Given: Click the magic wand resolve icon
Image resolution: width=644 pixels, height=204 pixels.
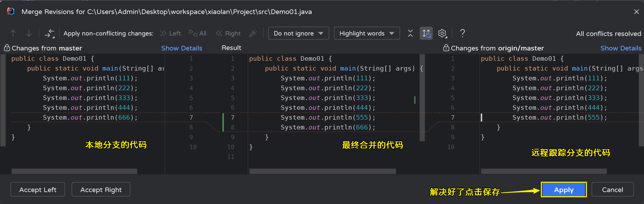Looking at the screenshot, I should click(253, 33).
